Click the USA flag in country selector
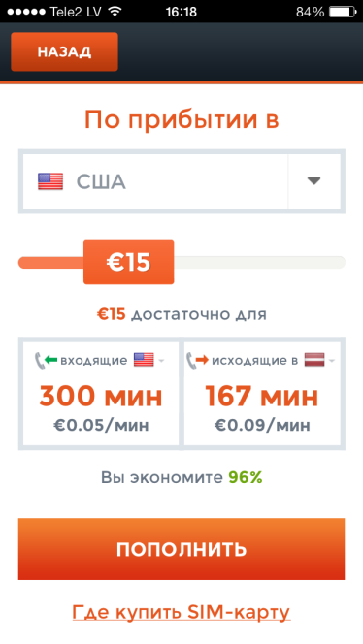 [50, 181]
